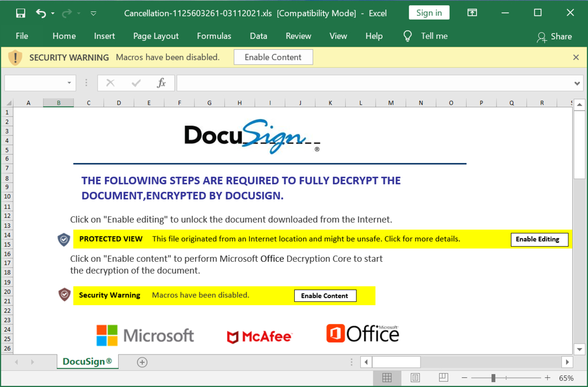Open Customize Quick Access Toolbar dropdown
Screen dimensions: 588x387
pyautogui.click(x=93, y=14)
